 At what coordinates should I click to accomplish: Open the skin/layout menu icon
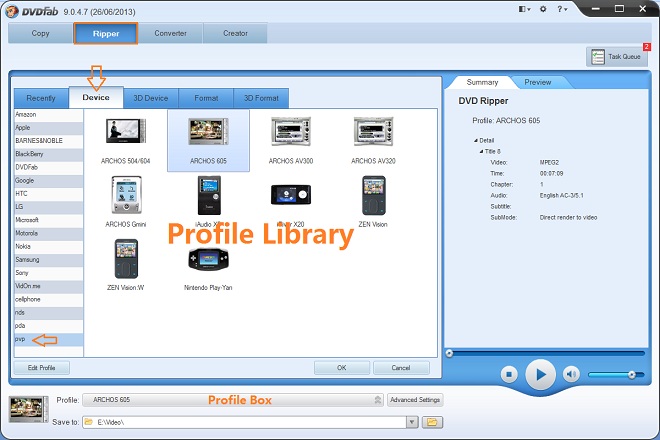pyautogui.click(x=524, y=9)
